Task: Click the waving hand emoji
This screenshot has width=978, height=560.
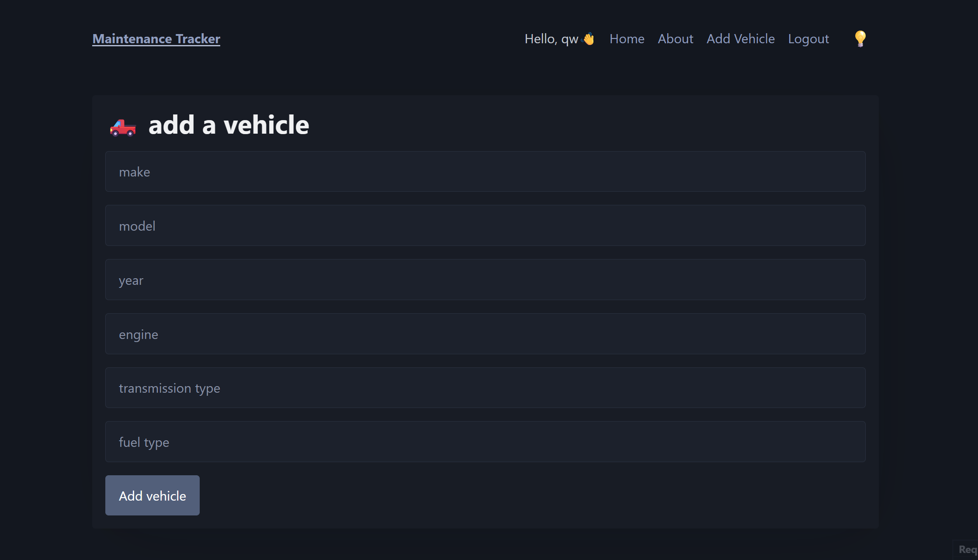Action: 589,39
